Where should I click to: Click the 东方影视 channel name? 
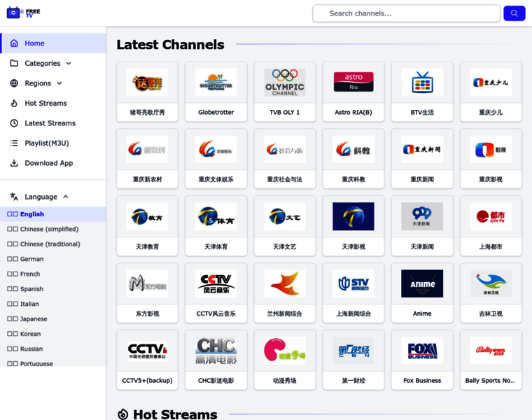point(147,314)
